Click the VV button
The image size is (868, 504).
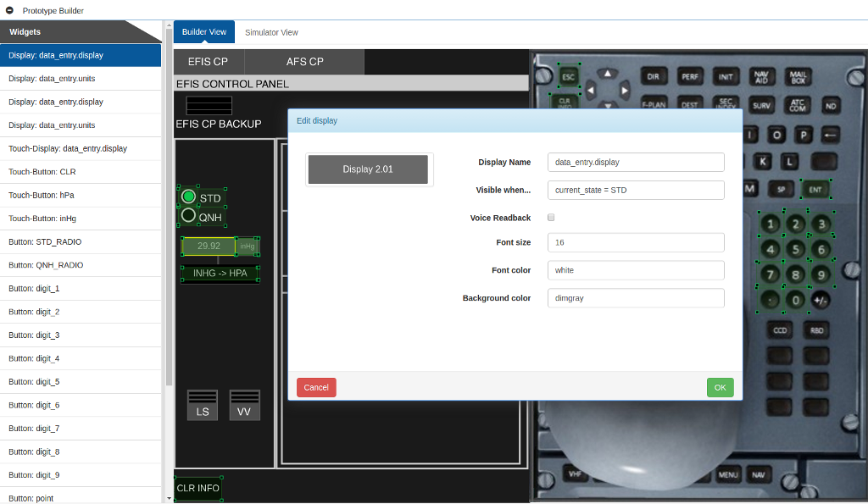coord(244,406)
